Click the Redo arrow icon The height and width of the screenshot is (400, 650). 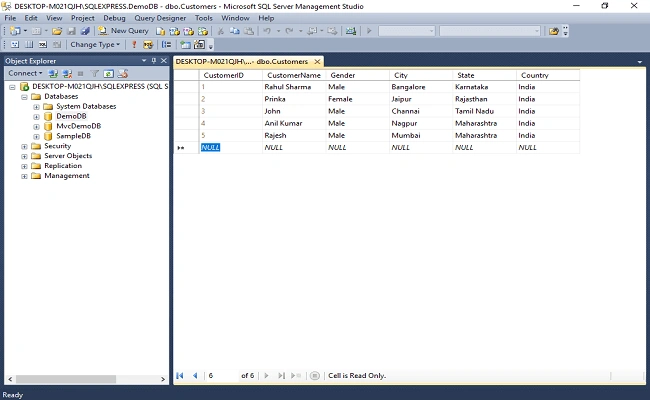pos(289,31)
